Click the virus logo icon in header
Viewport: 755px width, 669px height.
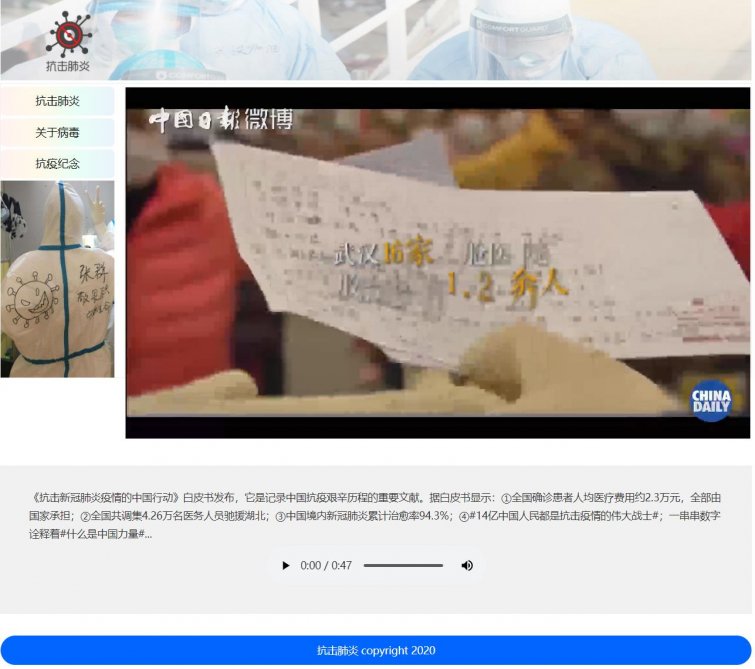(x=67, y=34)
